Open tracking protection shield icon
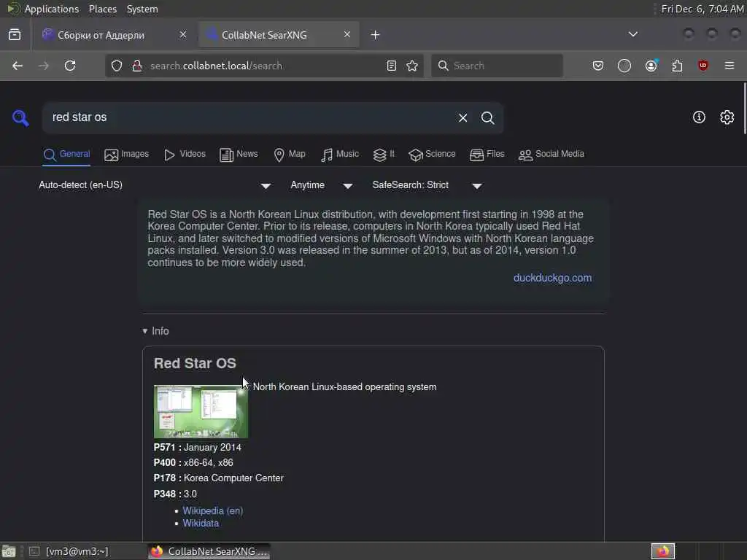747x560 pixels. [117, 66]
